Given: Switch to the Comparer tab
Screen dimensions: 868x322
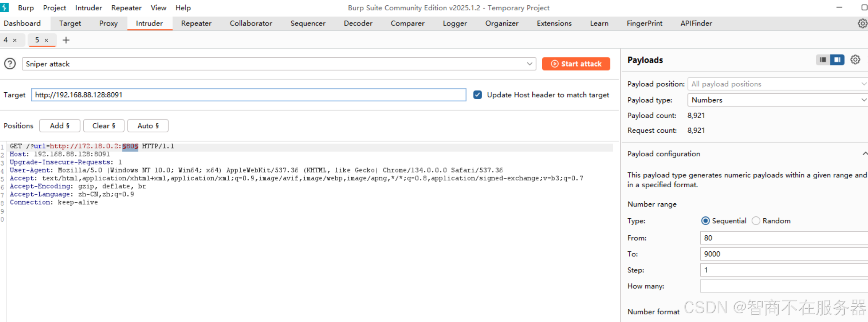Looking at the screenshot, I should [x=407, y=23].
